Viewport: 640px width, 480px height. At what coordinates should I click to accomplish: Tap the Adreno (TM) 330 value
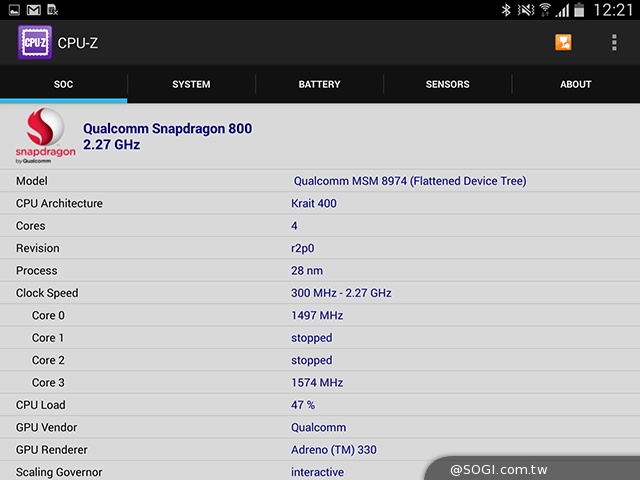334,450
